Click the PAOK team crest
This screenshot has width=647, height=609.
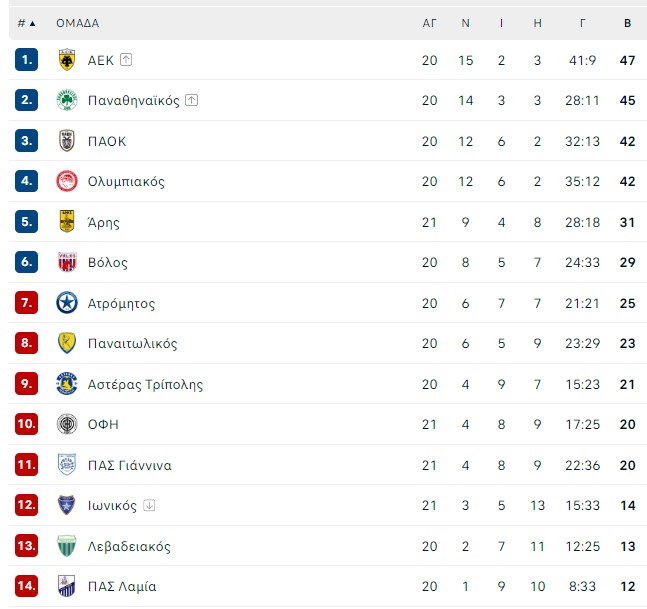[66, 141]
